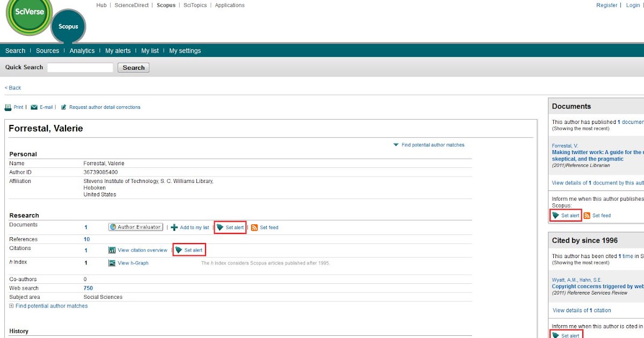Click the author detail corrections pencil icon
Viewport: 644px width, 338px height.
64,107
